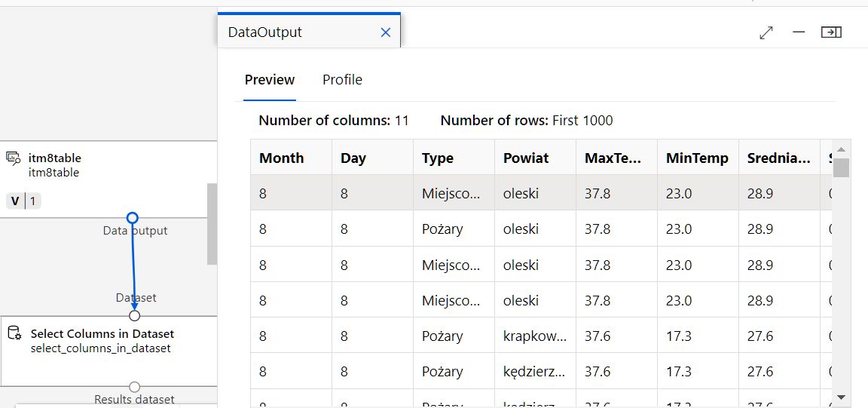Click the version V 1 badge on itm8table
Image resolution: width=868 pixels, height=408 pixels.
coord(24,201)
